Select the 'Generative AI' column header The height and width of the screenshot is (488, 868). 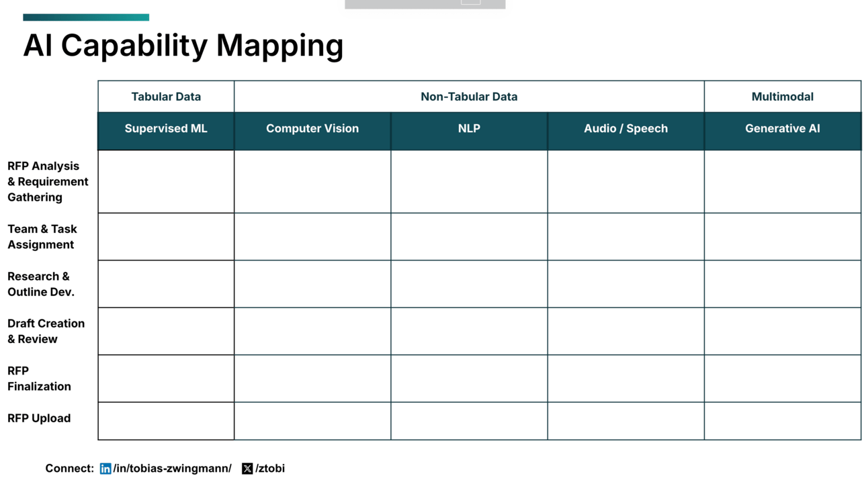tap(783, 131)
